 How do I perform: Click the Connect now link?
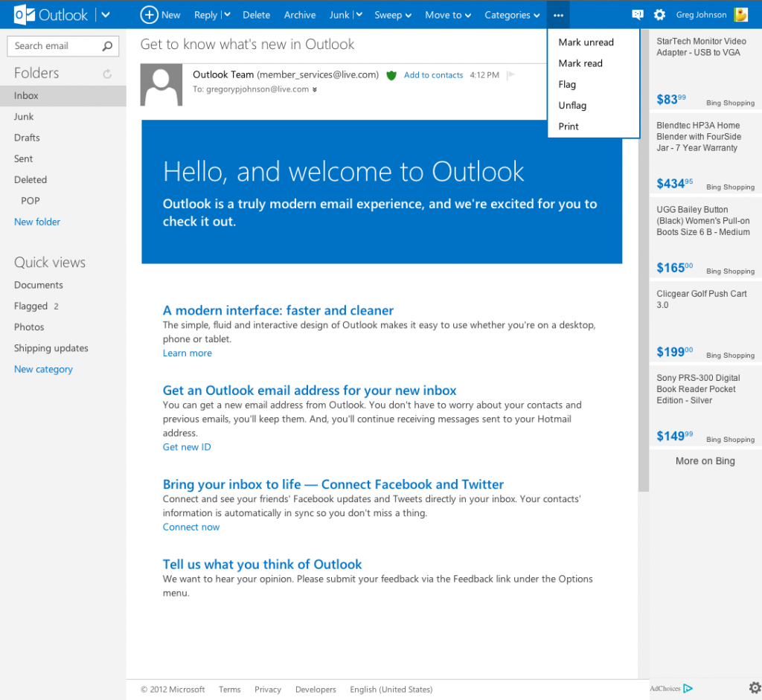coord(190,526)
